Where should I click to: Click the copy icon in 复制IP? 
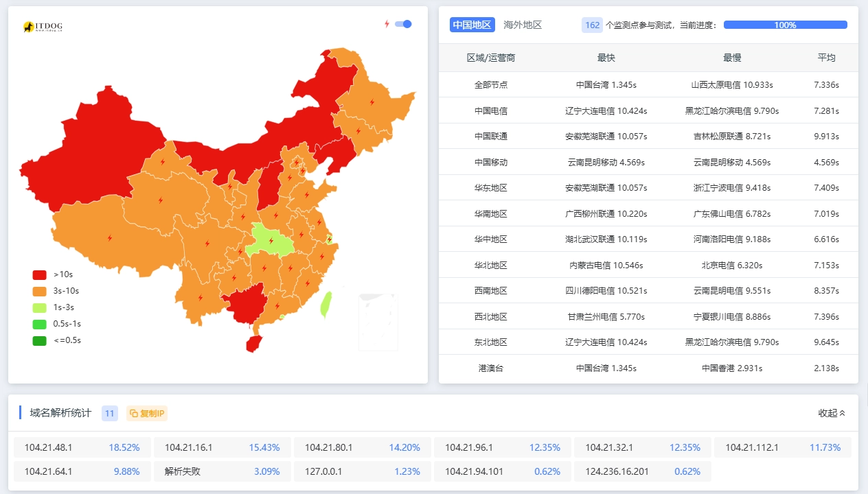click(x=134, y=413)
